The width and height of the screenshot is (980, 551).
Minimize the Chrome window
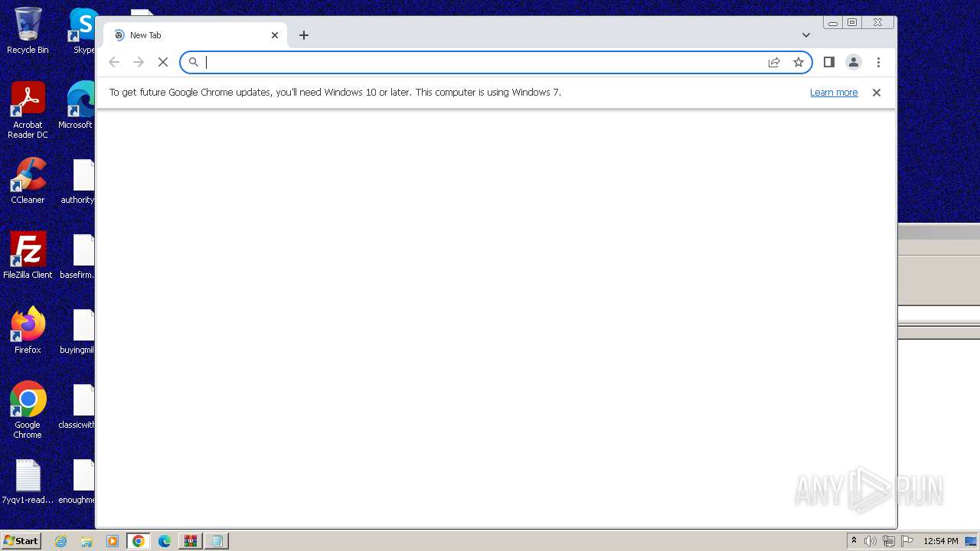click(x=833, y=23)
